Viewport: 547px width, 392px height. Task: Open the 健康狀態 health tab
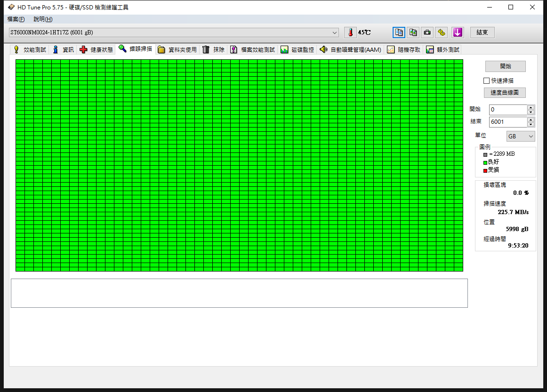click(96, 49)
